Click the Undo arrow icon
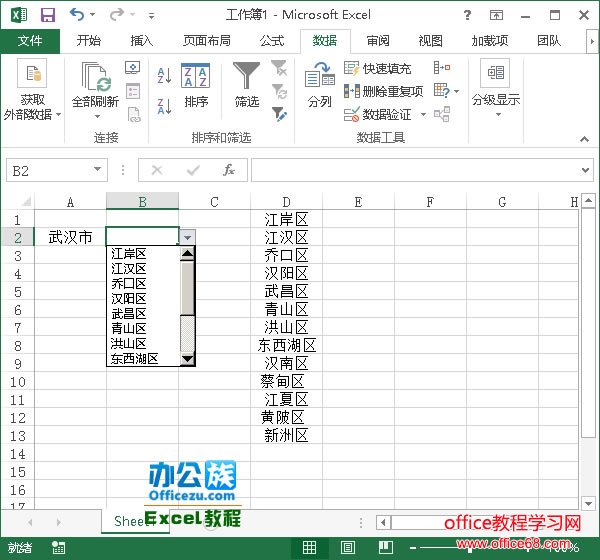The width and height of the screenshot is (600, 560). (77, 15)
